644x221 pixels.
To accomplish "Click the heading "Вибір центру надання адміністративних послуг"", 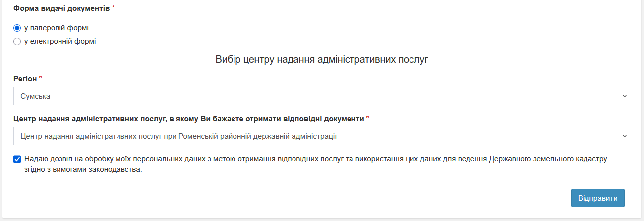I will [x=322, y=60].
